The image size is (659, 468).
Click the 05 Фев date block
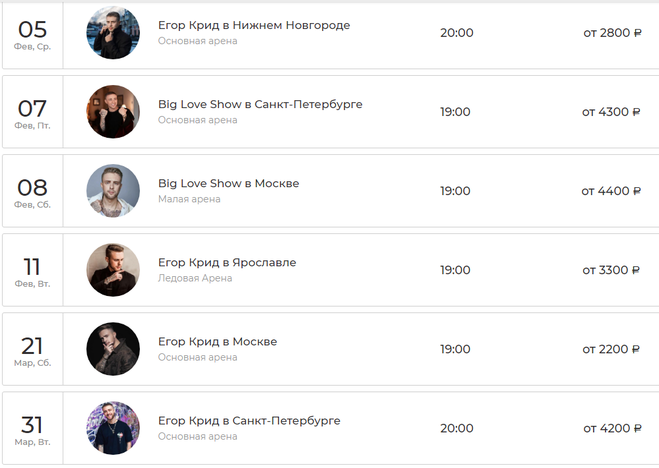(x=33, y=33)
